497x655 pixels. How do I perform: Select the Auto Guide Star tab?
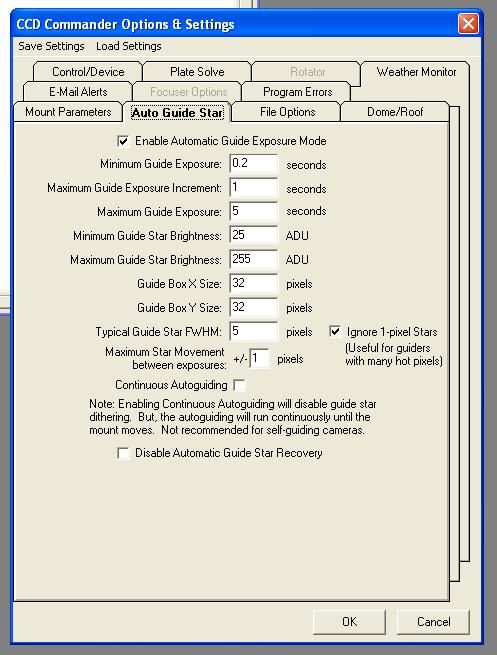[x=177, y=112]
